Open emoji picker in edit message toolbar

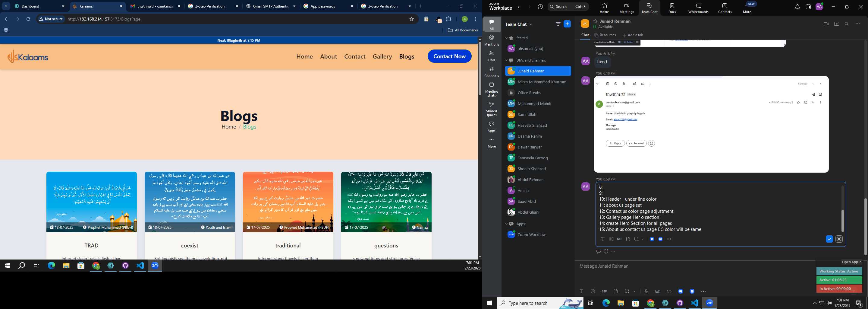pos(611,239)
